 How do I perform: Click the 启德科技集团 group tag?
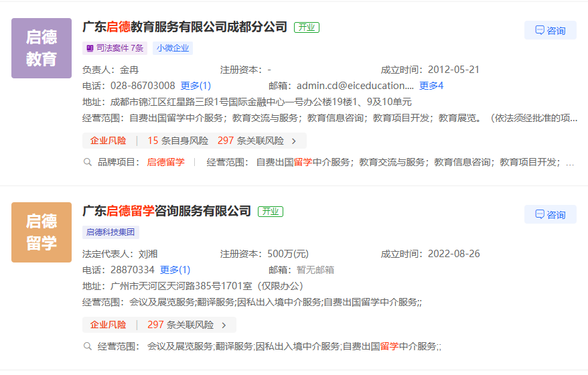(111, 232)
